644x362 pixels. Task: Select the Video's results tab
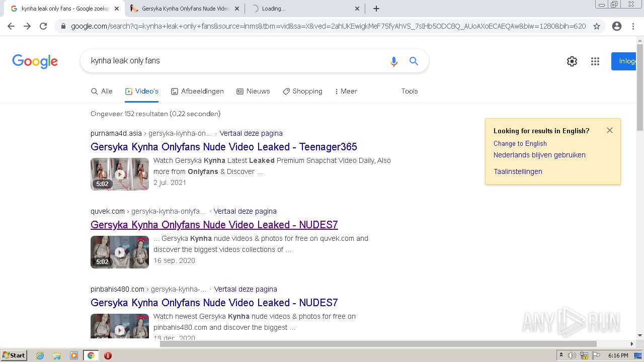142,92
